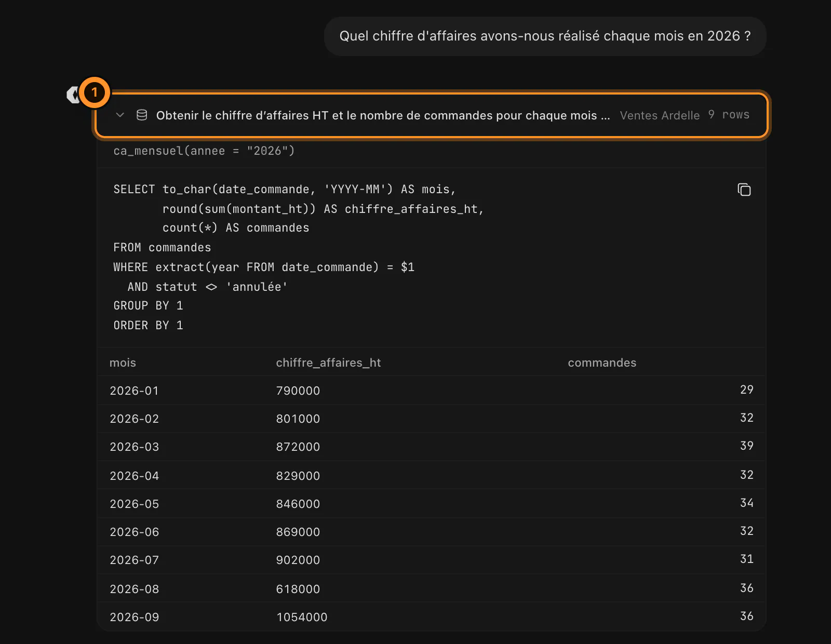The height and width of the screenshot is (644, 831).
Task: Select the 2026-04 row month cell
Action: click(134, 476)
